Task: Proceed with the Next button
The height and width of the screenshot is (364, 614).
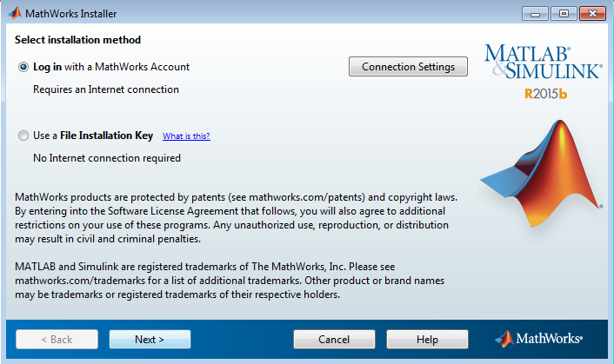Action: click(x=150, y=339)
